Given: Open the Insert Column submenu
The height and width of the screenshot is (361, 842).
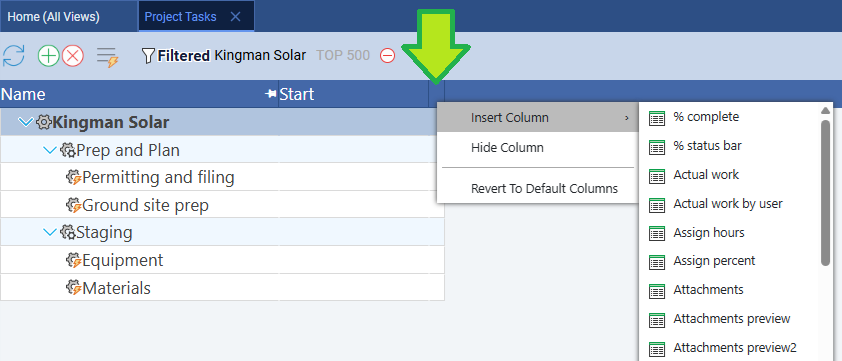Looking at the screenshot, I should pyautogui.click(x=538, y=118).
